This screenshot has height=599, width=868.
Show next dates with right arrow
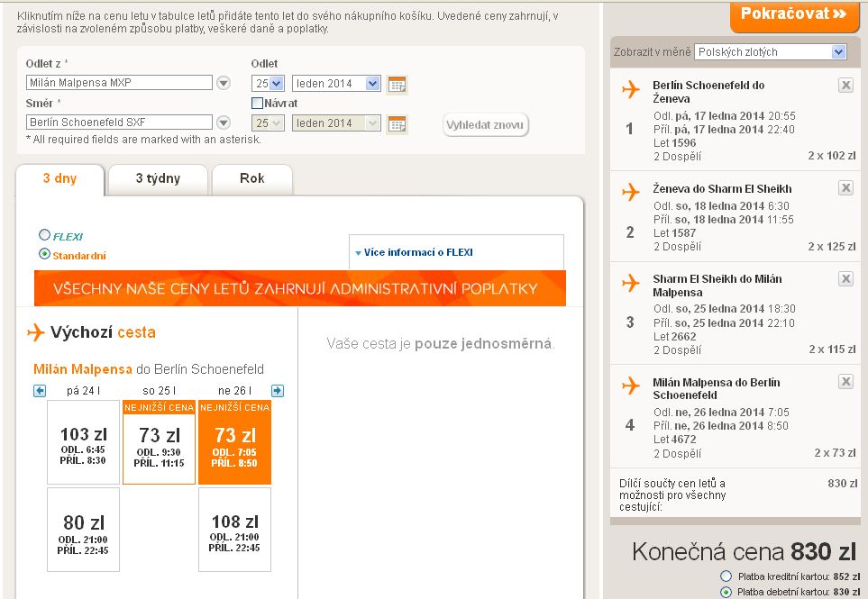(278, 391)
